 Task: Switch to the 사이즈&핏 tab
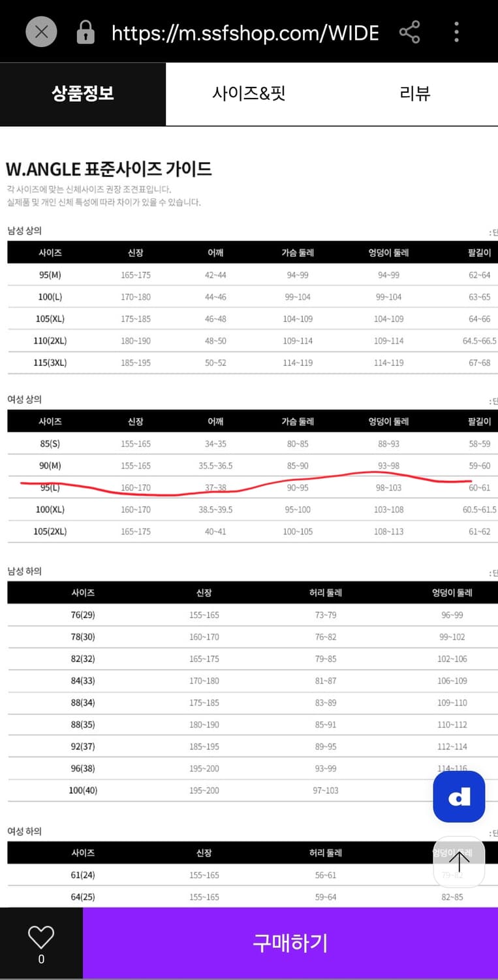tap(249, 93)
